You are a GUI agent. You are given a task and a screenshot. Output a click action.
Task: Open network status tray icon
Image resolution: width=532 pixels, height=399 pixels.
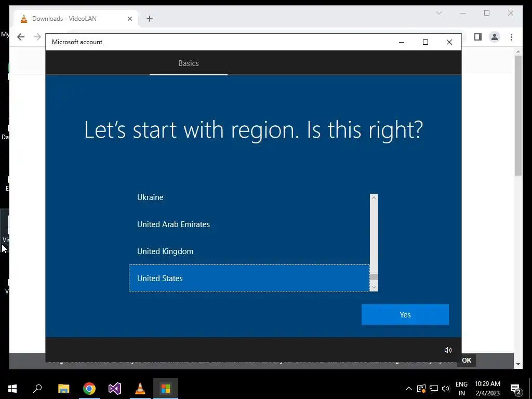[x=434, y=389]
